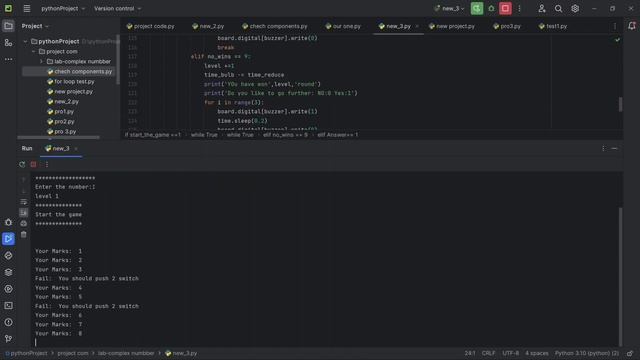
Task: Close the new_3.py editor tab
Action: coord(417,26)
